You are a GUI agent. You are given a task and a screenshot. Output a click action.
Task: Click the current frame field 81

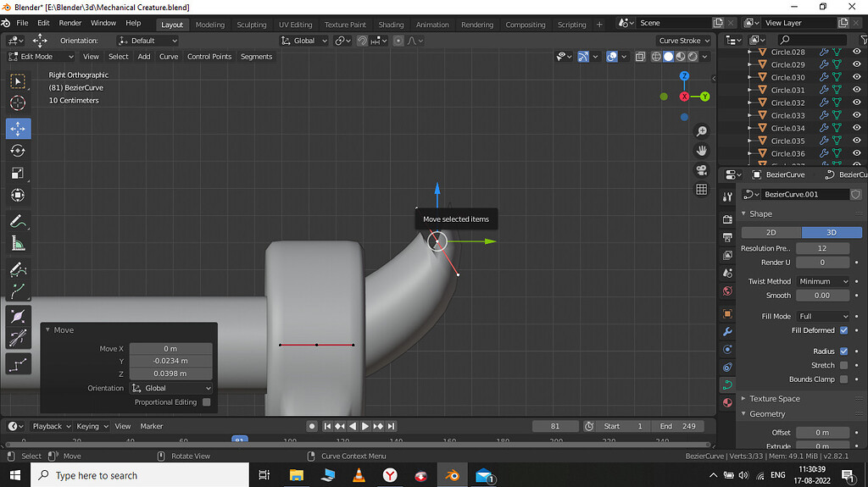click(555, 426)
